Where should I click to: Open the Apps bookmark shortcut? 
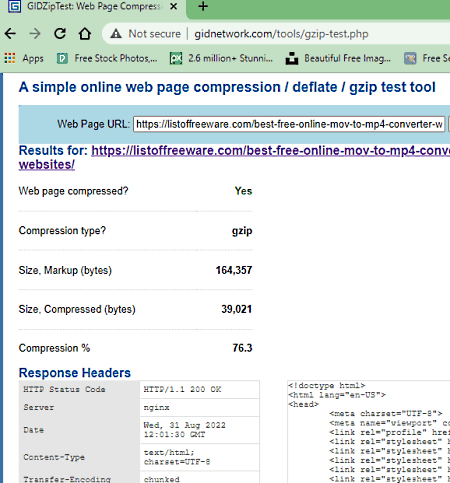coord(24,58)
